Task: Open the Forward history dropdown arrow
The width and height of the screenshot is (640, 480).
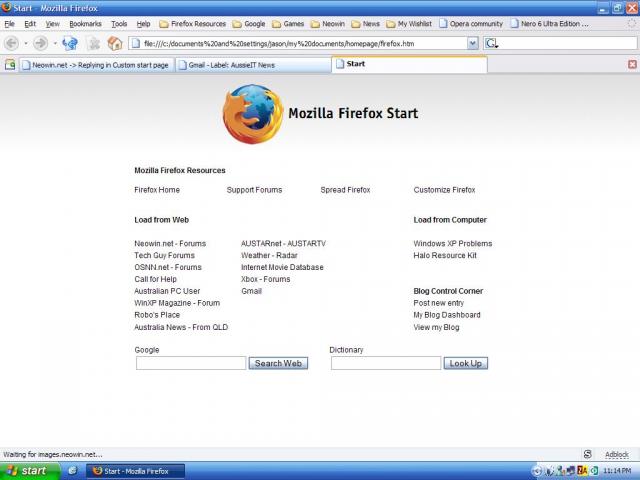Action: click(55, 43)
